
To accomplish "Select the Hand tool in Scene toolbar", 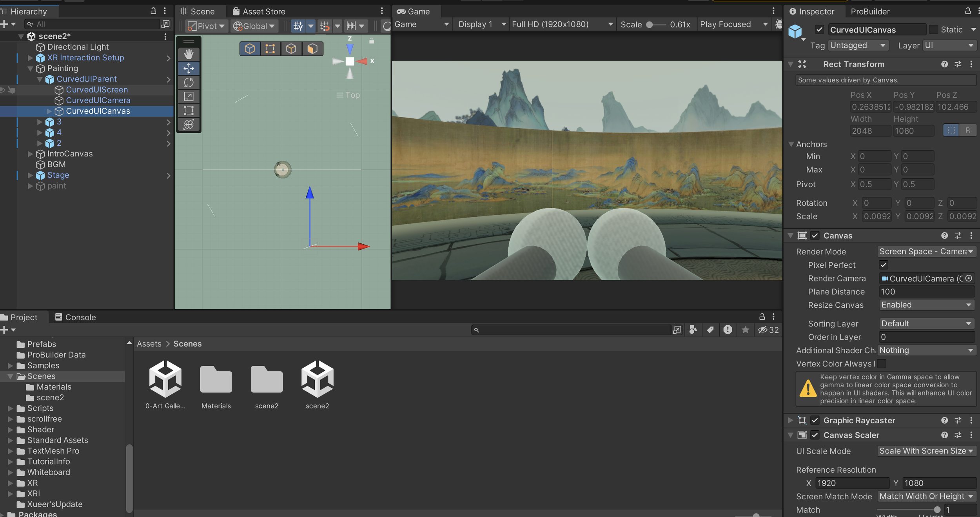I will [x=189, y=54].
